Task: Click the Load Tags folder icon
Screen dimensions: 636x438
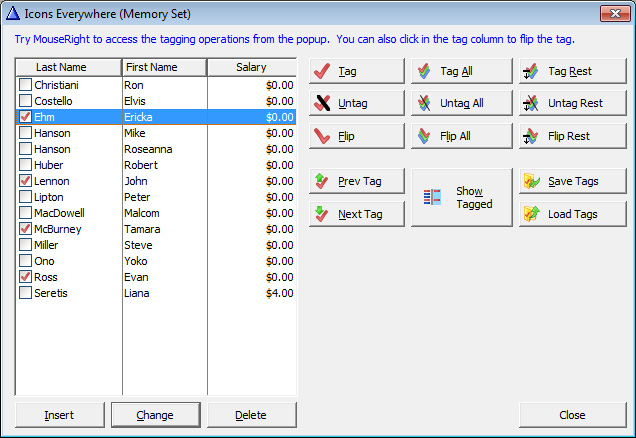Action: coord(531,214)
